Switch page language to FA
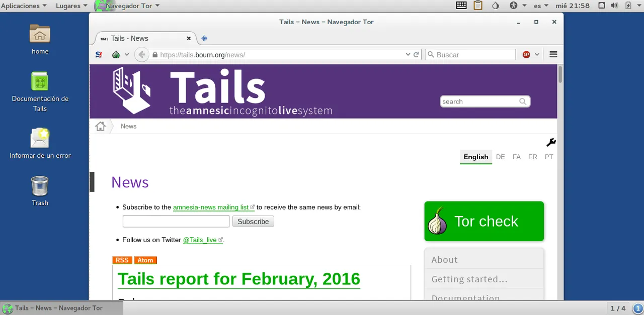 tap(517, 157)
